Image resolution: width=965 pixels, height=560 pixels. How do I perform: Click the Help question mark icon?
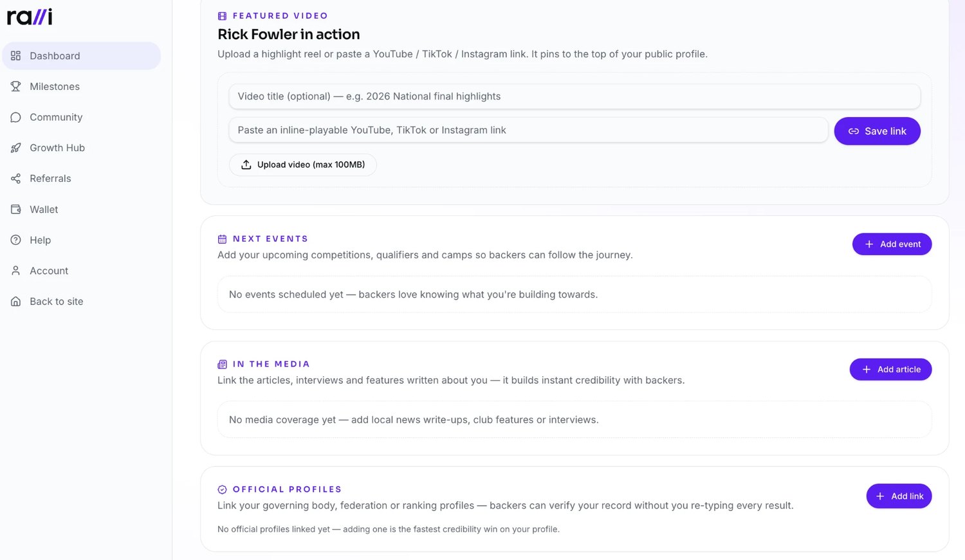pyautogui.click(x=16, y=240)
